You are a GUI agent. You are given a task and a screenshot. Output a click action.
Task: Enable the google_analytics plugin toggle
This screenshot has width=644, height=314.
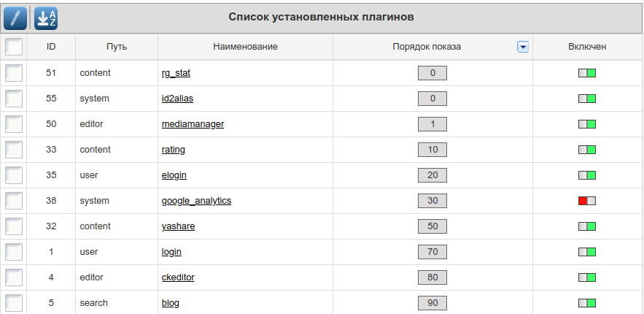tap(587, 201)
